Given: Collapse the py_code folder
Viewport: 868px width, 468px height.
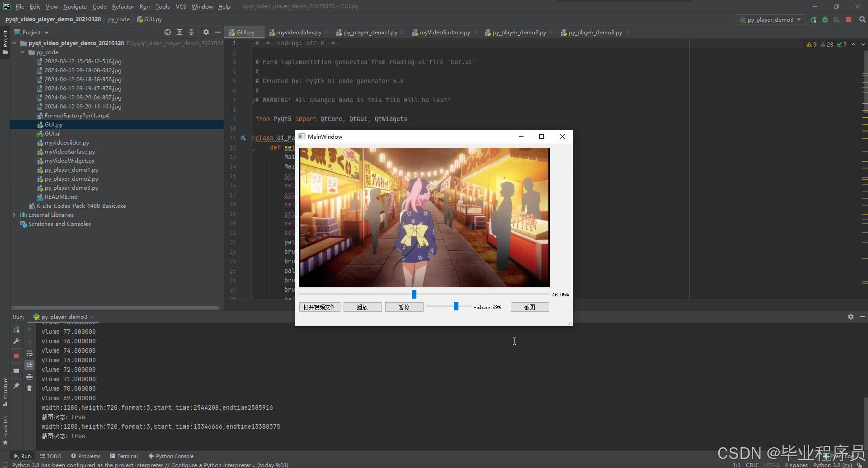Looking at the screenshot, I should click(x=23, y=52).
